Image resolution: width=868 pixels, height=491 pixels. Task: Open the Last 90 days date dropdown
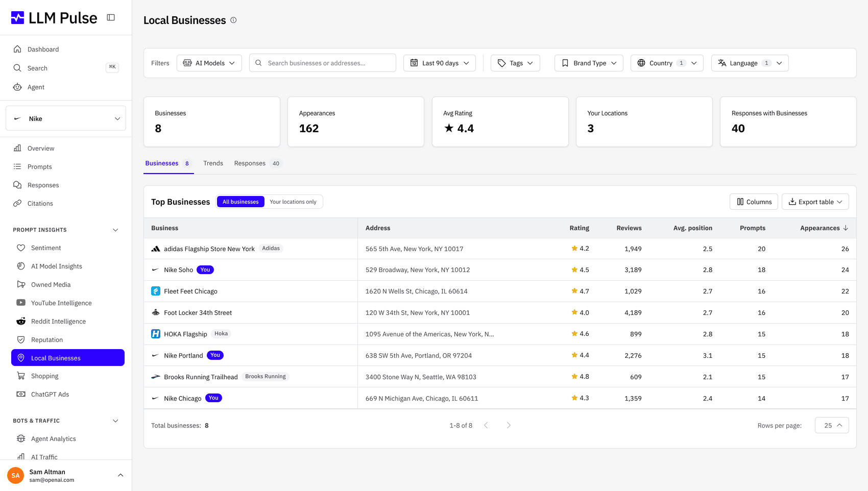click(440, 63)
